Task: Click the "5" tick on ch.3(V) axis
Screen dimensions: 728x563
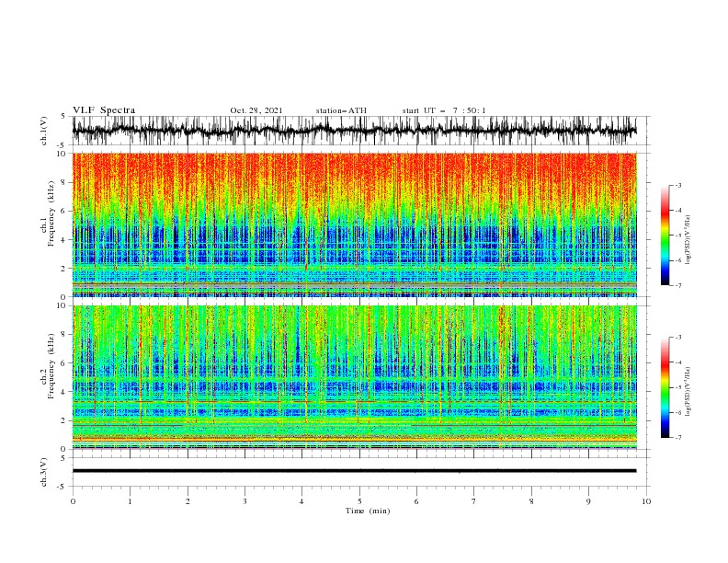Action: (63, 458)
